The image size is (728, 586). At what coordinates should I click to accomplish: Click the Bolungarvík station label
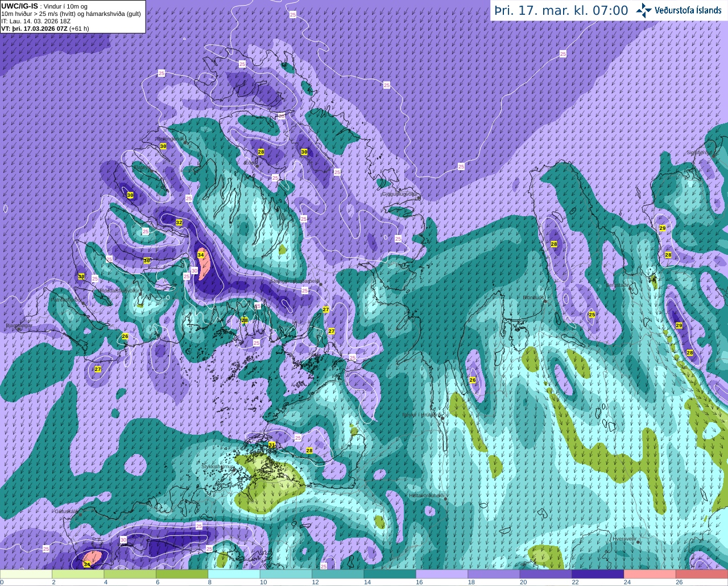169,138
